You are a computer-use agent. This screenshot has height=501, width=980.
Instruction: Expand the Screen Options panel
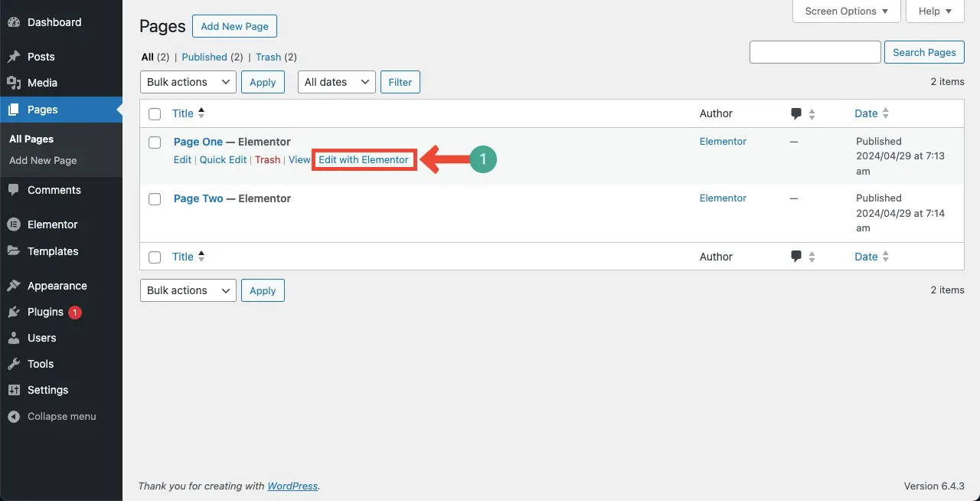(846, 11)
